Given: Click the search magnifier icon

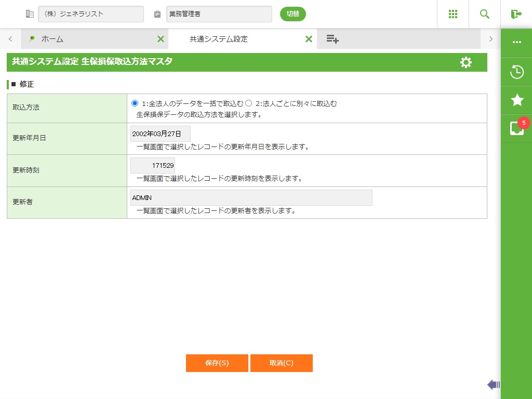Looking at the screenshot, I should [x=485, y=14].
